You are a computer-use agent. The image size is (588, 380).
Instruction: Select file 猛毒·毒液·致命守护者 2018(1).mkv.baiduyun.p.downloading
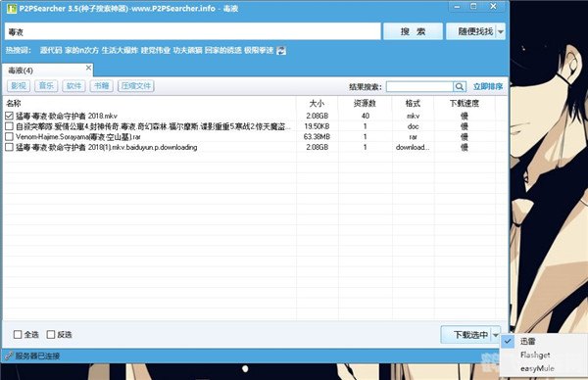(106, 147)
